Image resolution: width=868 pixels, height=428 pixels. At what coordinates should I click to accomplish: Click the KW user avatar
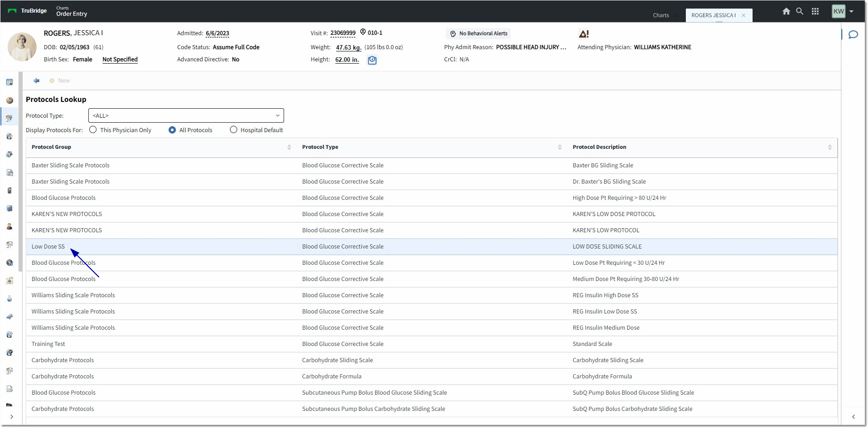[x=838, y=11]
